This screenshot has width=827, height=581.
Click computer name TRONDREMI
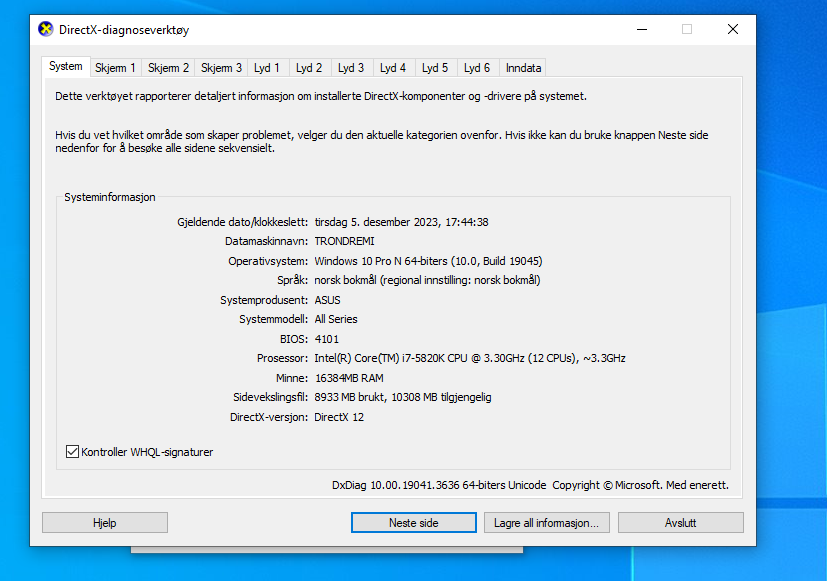pyautogui.click(x=344, y=241)
